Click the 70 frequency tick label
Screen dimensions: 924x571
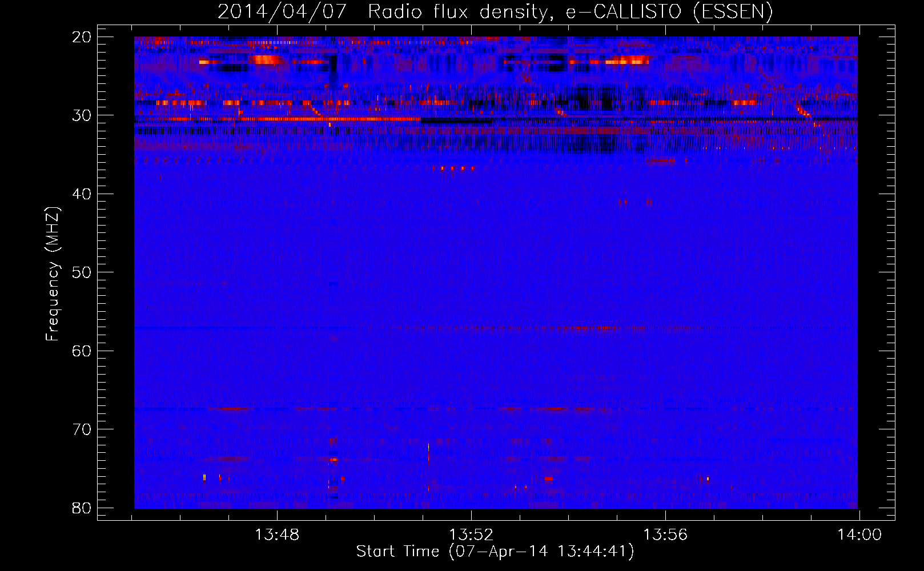pyautogui.click(x=82, y=429)
